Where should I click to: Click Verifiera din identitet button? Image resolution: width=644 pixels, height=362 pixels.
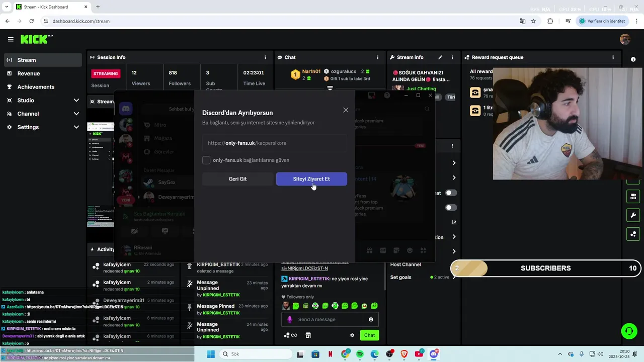pos(602,21)
